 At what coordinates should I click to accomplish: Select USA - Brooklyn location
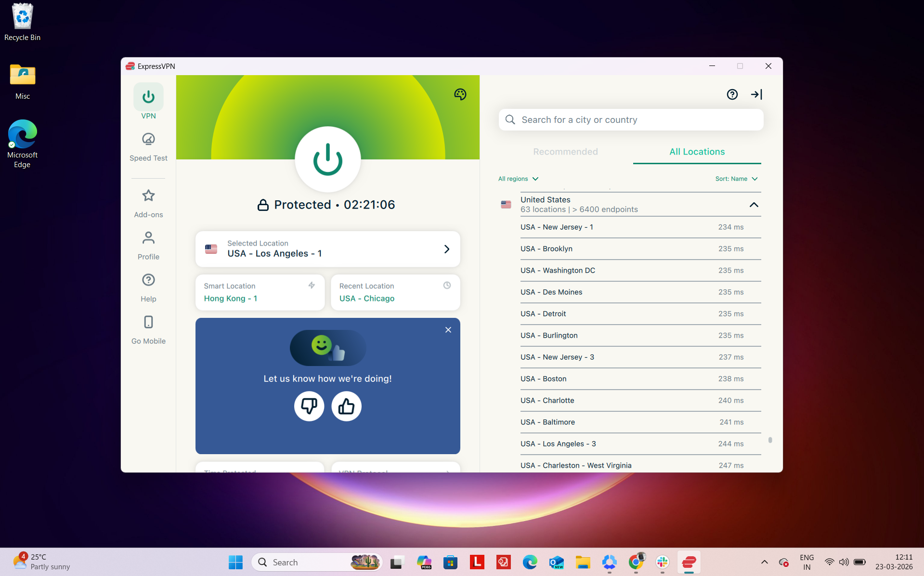[x=640, y=249]
